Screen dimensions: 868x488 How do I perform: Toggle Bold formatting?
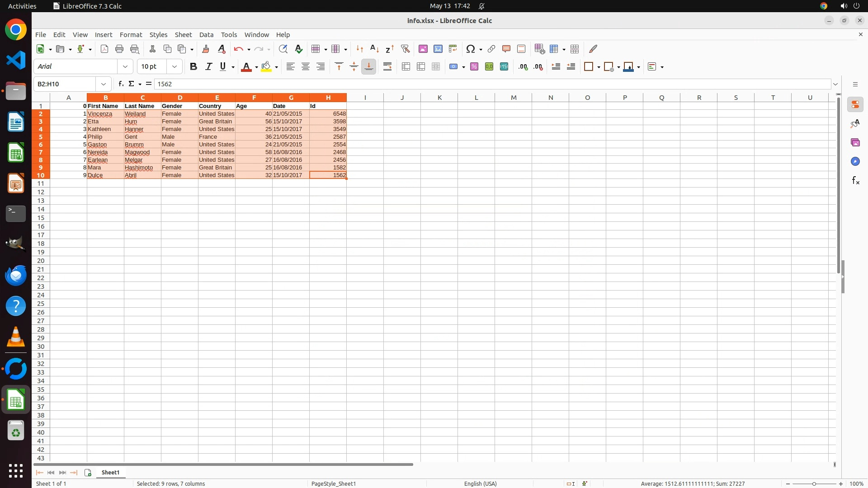[x=193, y=67]
